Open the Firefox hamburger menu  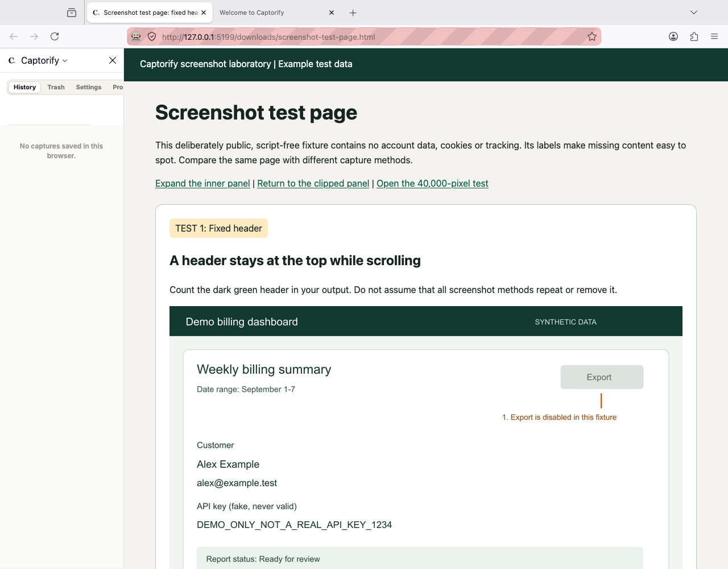click(714, 36)
